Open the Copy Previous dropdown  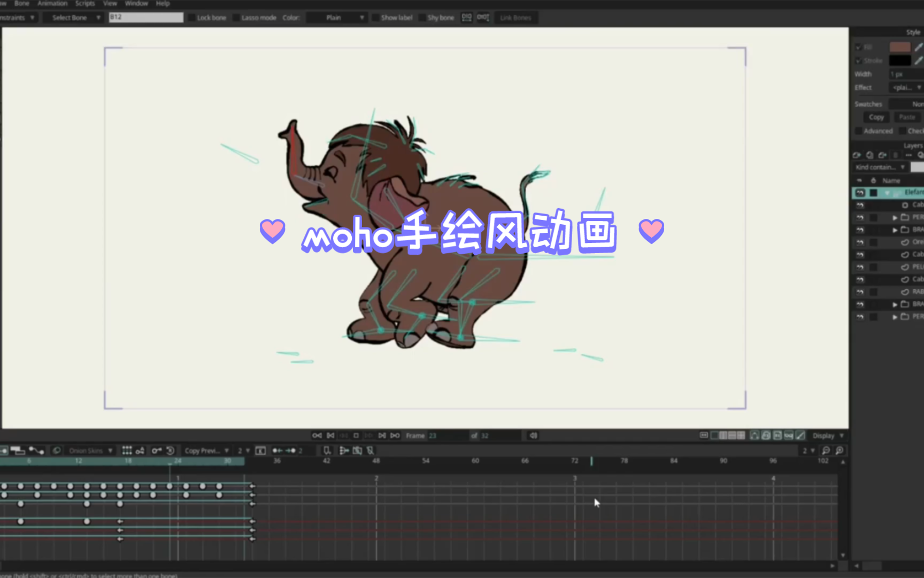coord(207,451)
